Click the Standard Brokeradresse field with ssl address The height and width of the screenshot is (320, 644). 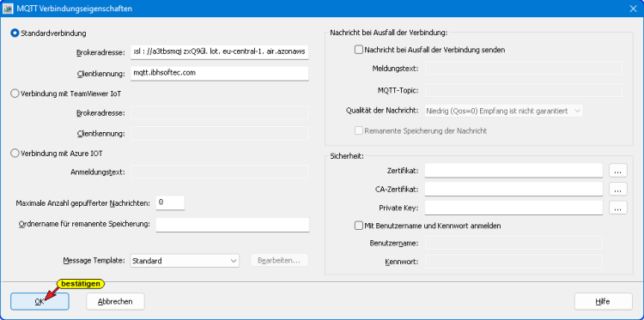pyautogui.click(x=220, y=52)
